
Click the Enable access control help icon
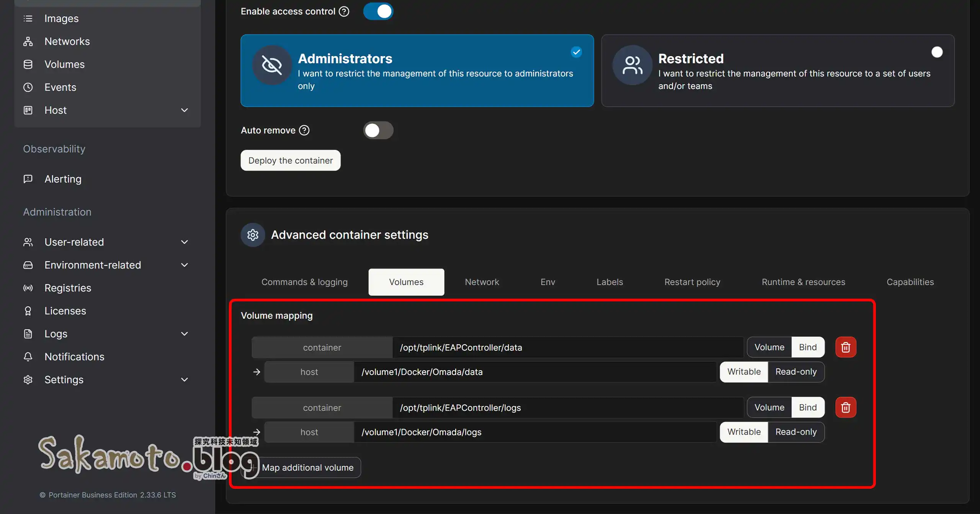344,11
